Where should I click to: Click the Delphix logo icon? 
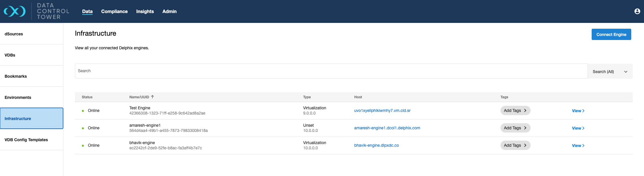click(14, 11)
